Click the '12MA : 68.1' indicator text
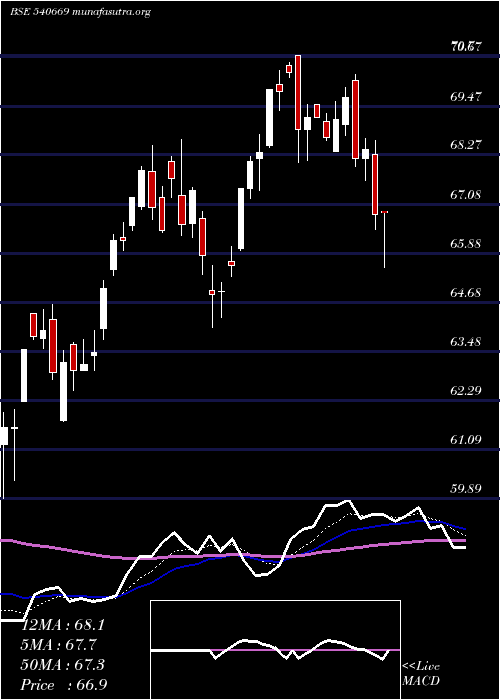This screenshot has width=500, height=700. click(x=63, y=625)
